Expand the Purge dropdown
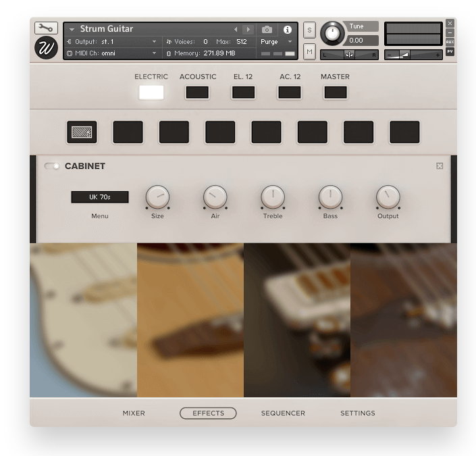This screenshot has height=456, width=476. tap(276, 42)
